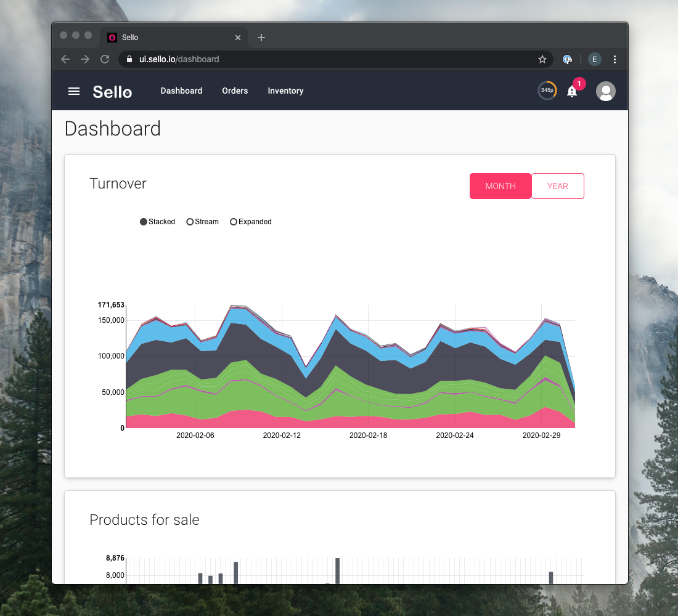Screen dimensions: 678x616
Task: Bookmark this page with the star
Action: [x=542, y=59]
